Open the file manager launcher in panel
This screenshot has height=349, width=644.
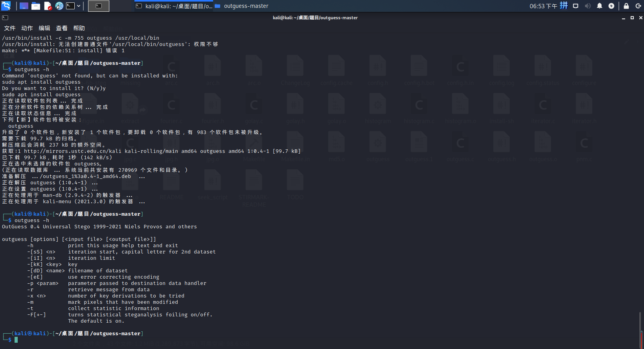36,6
